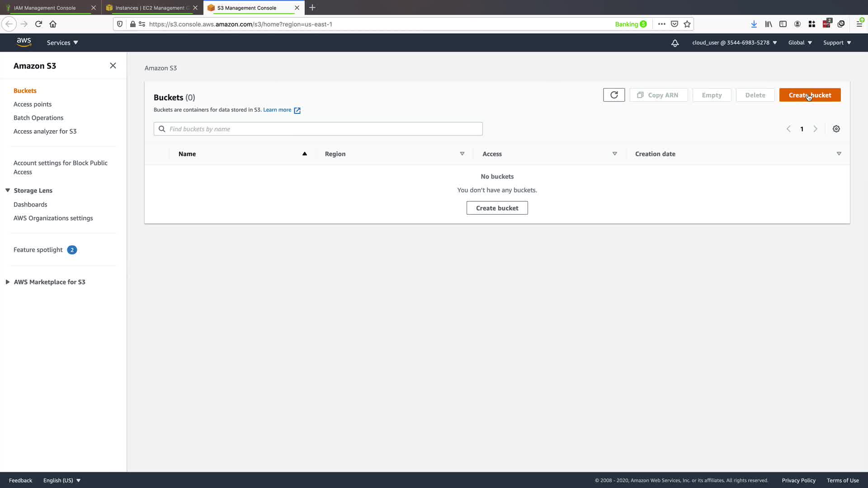868x488 pixels.
Task: Click the Find buckets by name field
Action: 318,129
